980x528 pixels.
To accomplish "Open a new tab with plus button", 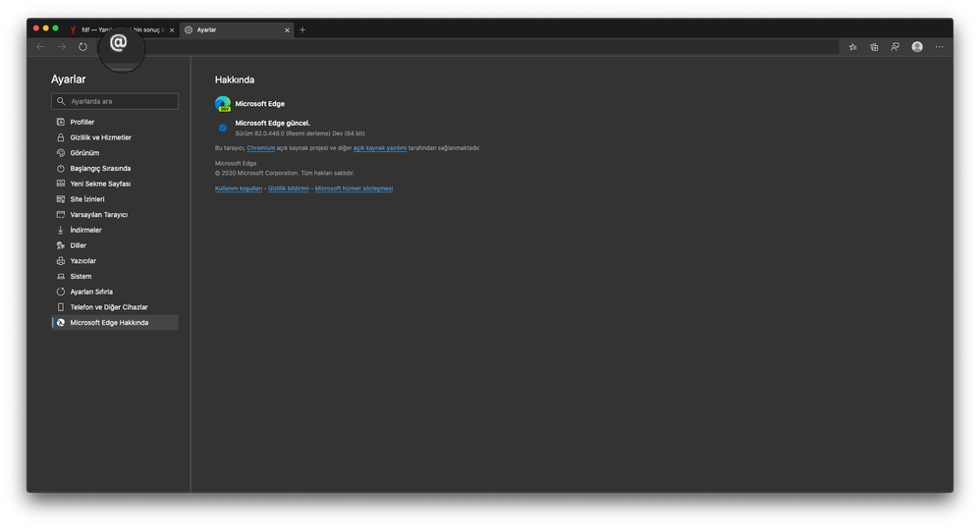I will pyautogui.click(x=302, y=29).
